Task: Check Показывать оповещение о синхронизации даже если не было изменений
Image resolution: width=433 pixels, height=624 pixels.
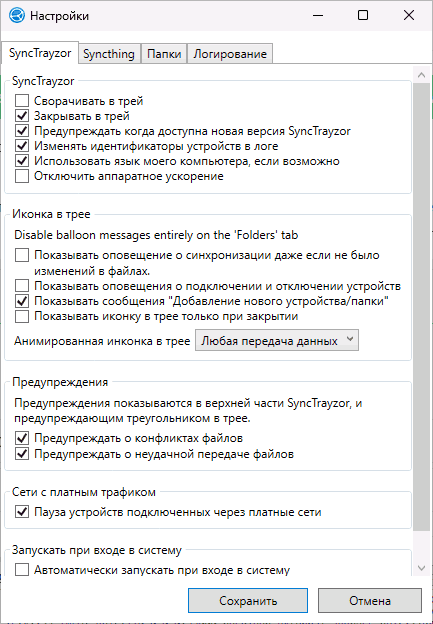Action: [22, 255]
